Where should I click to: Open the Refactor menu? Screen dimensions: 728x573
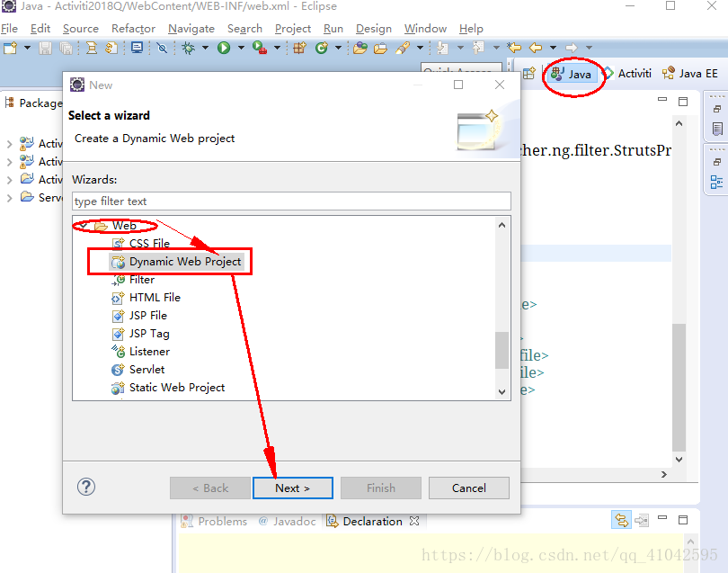(133, 29)
